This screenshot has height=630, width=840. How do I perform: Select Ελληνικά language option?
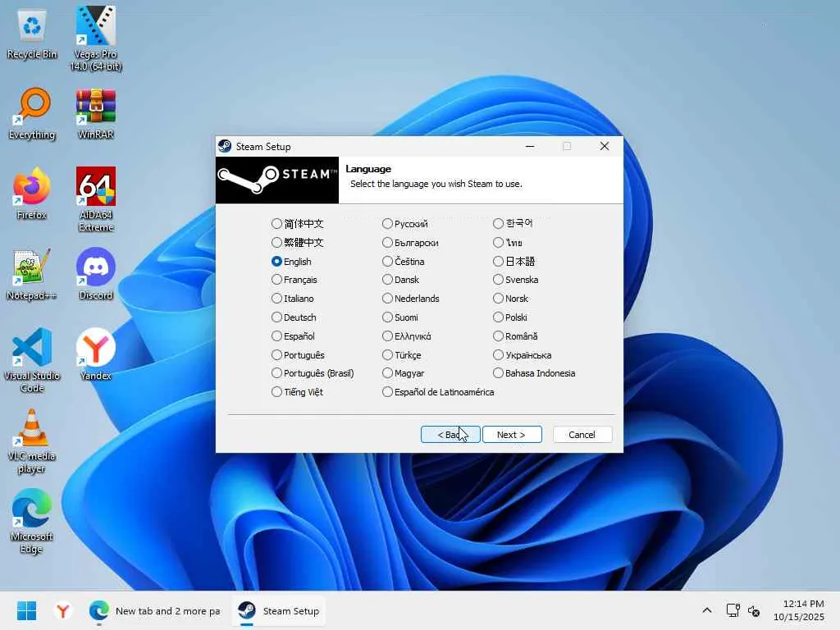pyautogui.click(x=407, y=336)
